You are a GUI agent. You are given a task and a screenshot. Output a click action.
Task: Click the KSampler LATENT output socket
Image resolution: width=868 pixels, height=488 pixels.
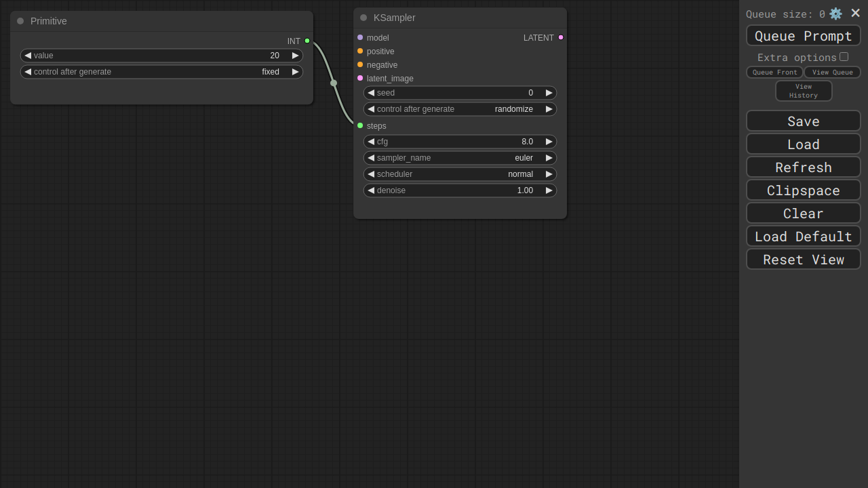pos(561,37)
